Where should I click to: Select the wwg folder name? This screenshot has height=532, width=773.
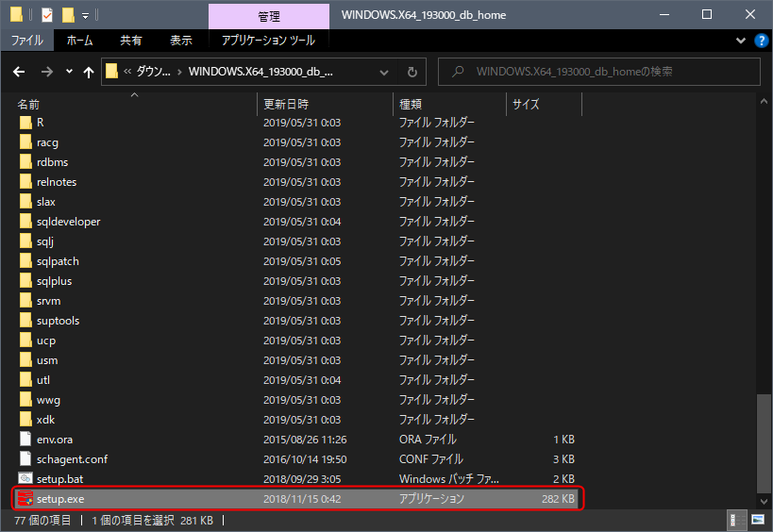coord(48,400)
